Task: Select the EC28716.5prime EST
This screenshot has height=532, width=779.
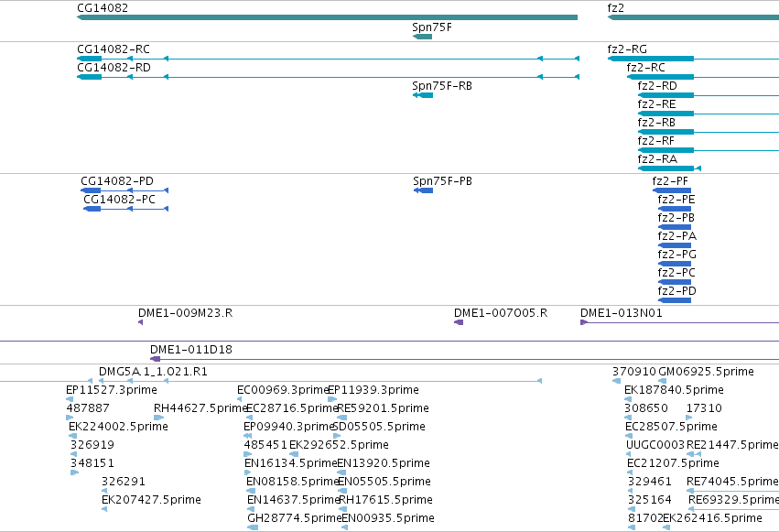Action: pos(249,418)
